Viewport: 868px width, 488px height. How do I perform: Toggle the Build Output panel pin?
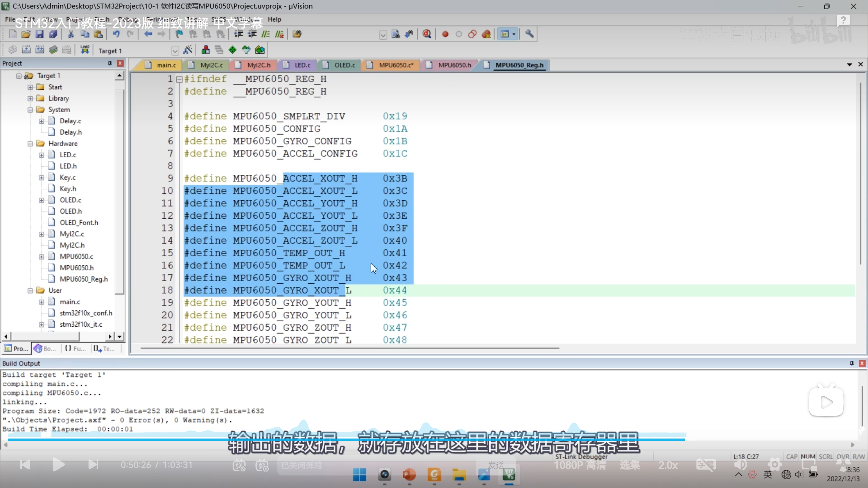[x=851, y=363]
